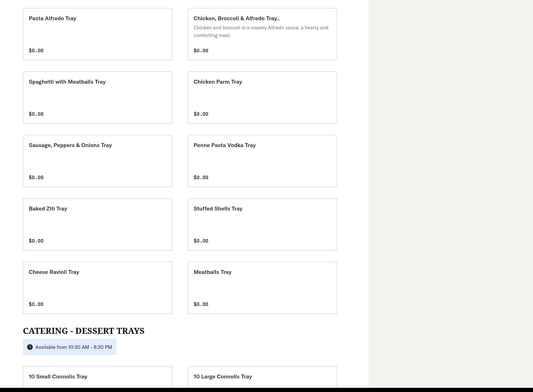Click the Available from 10:30 AM - 8:30 PM text
The height and width of the screenshot is (392, 533).
(74, 347)
